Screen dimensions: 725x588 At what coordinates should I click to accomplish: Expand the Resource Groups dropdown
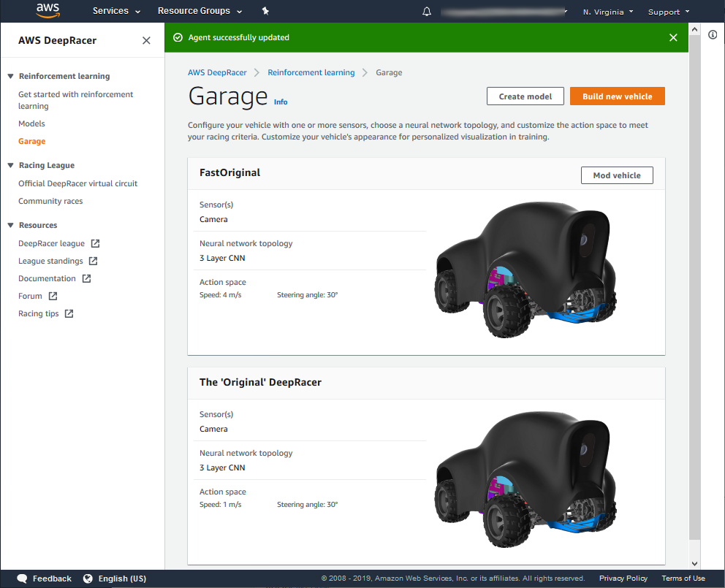point(200,12)
